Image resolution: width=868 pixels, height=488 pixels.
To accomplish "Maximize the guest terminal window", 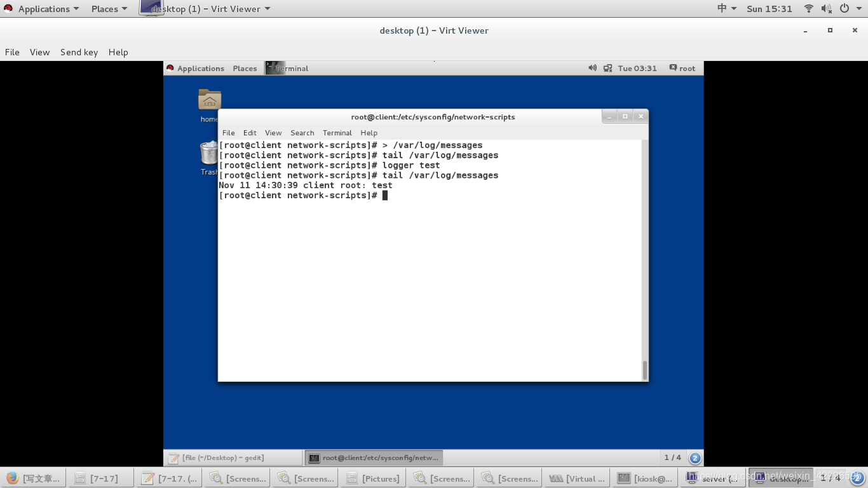I will pos(625,116).
